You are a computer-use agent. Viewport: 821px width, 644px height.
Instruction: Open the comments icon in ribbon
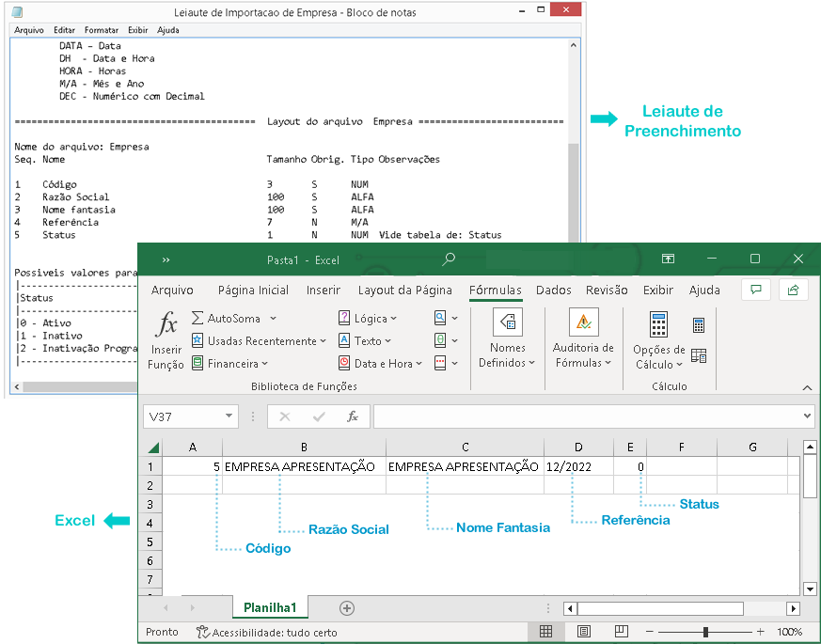(755, 290)
